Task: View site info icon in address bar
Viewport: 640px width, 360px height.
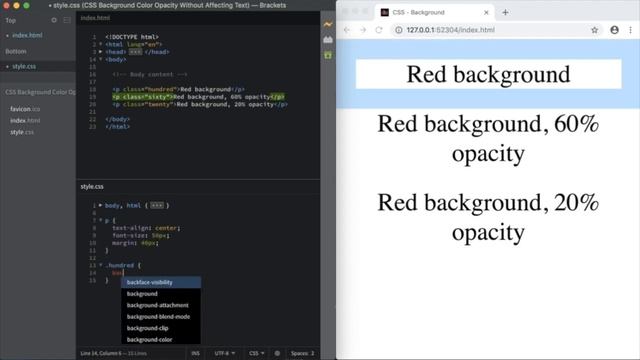Action: pyautogui.click(x=399, y=30)
